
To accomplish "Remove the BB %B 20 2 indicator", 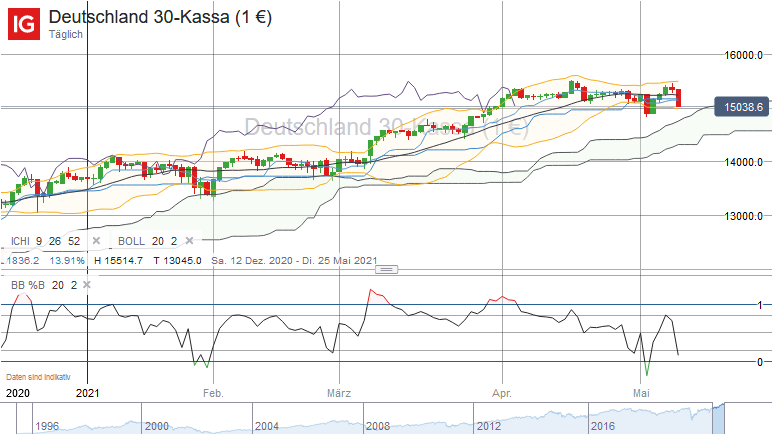I will pyautogui.click(x=87, y=285).
